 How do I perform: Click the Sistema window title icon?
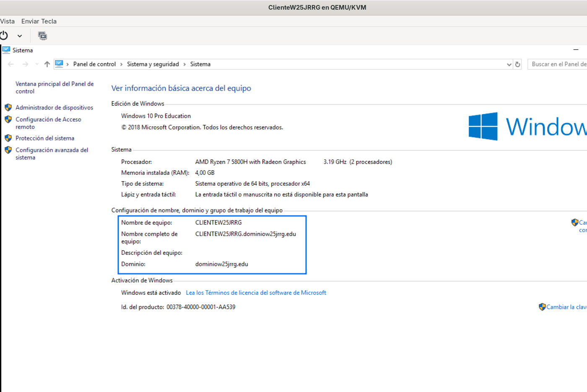coord(6,50)
